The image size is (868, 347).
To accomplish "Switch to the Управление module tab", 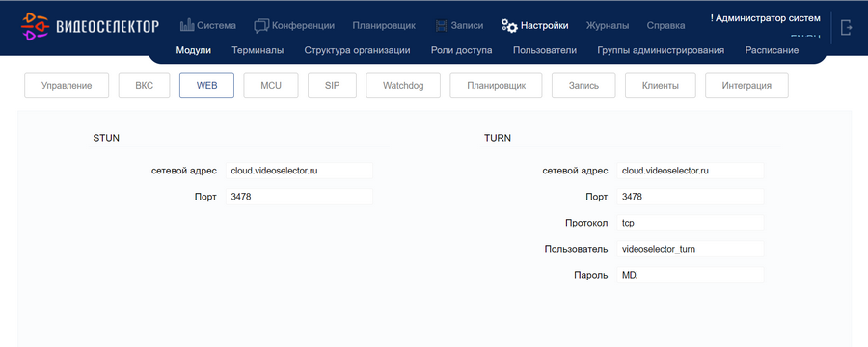I will click(67, 86).
